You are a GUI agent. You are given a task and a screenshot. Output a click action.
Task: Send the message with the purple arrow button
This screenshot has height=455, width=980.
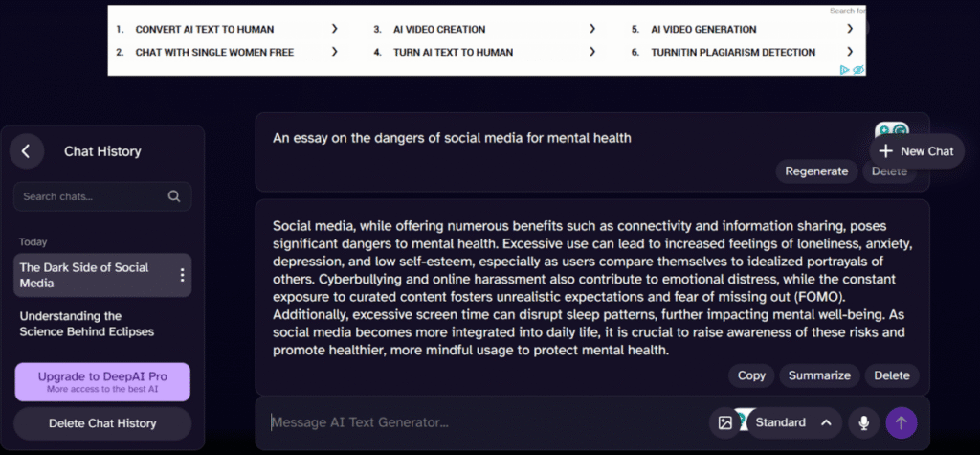pyautogui.click(x=901, y=422)
